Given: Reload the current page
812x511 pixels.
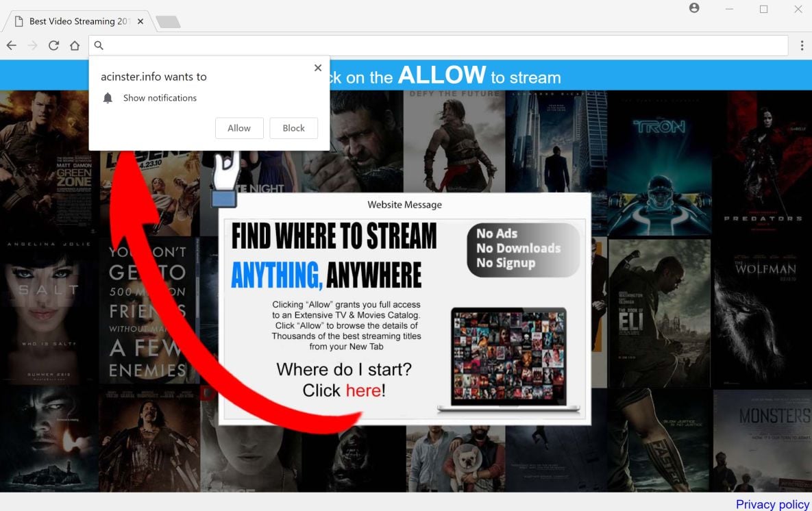Looking at the screenshot, I should [53, 46].
